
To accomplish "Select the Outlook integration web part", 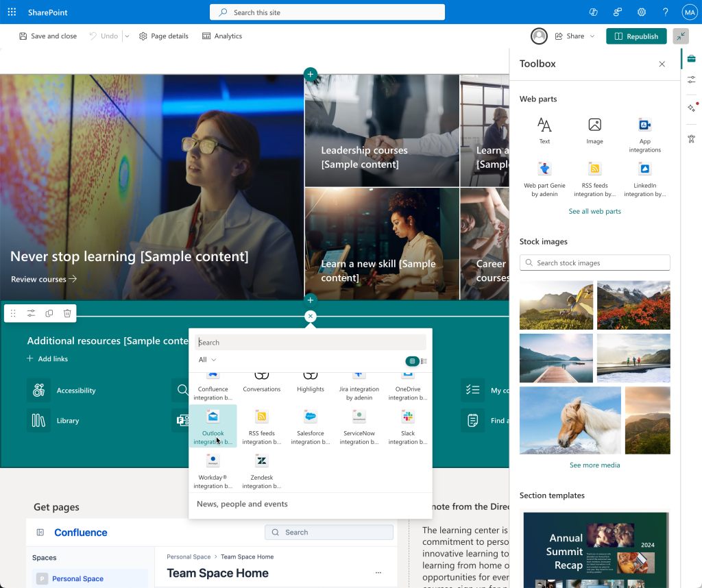I will click(x=213, y=426).
